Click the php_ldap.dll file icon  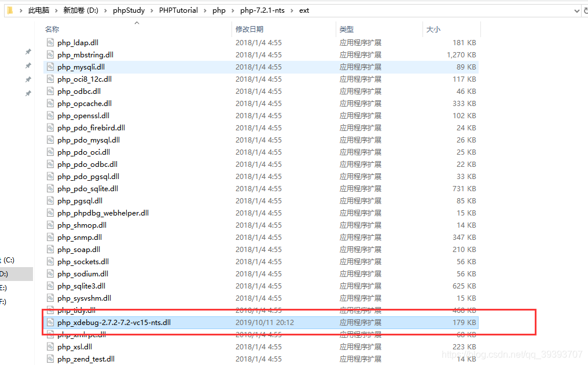[x=50, y=42]
